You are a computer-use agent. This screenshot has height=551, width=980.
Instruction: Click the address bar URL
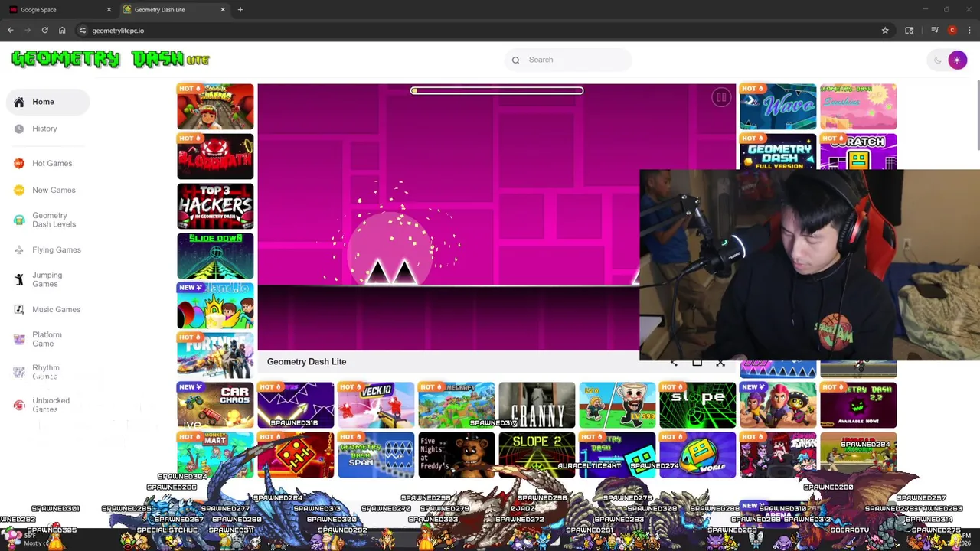[118, 31]
